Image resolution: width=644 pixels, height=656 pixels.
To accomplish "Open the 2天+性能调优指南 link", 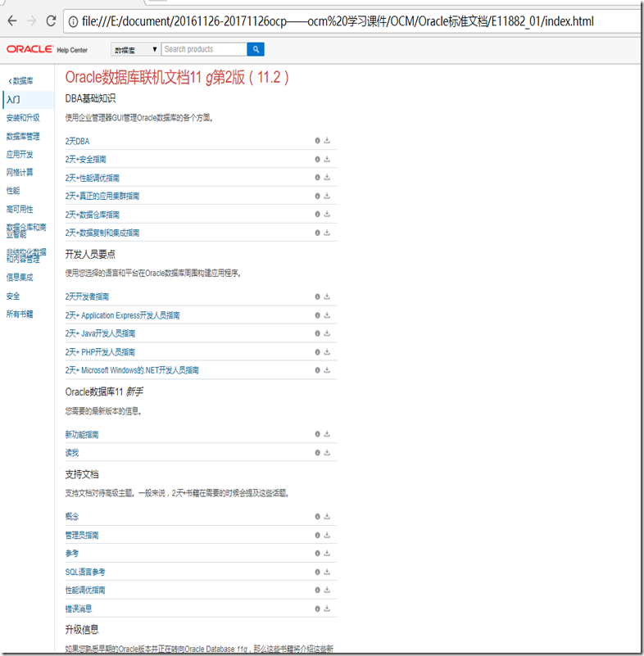I will coord(93,179).
